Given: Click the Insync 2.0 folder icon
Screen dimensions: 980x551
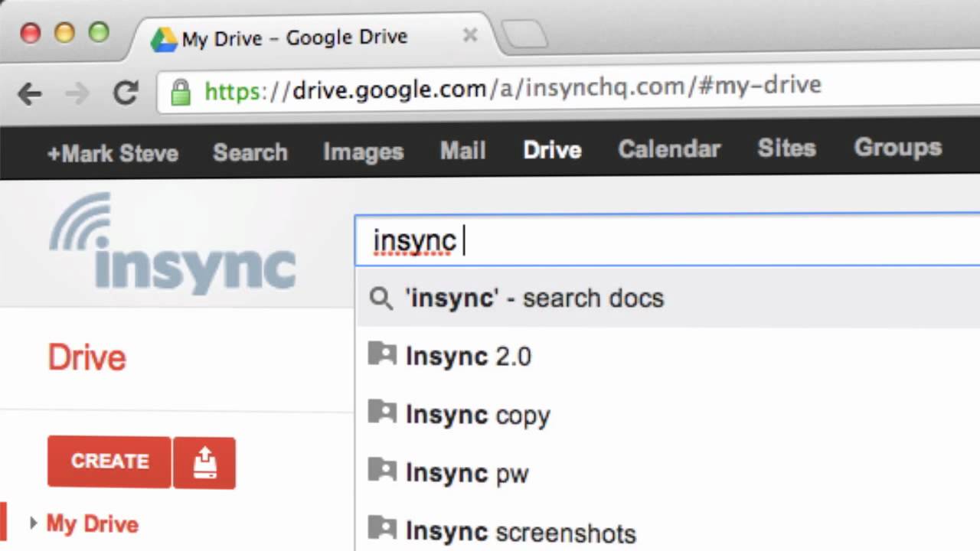Looking at the screenshot, I should [x=382, y=355].
